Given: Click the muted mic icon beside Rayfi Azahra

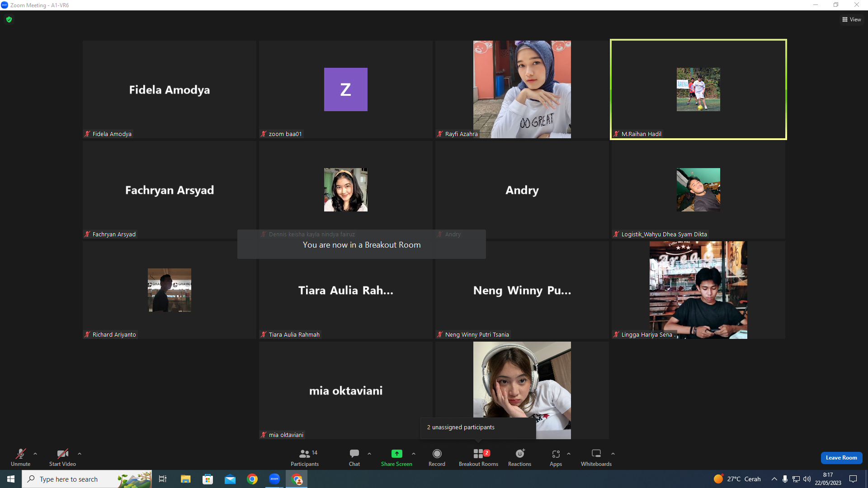Looking at the screenshot, I should pyautogui.click(x=440, y=134).
